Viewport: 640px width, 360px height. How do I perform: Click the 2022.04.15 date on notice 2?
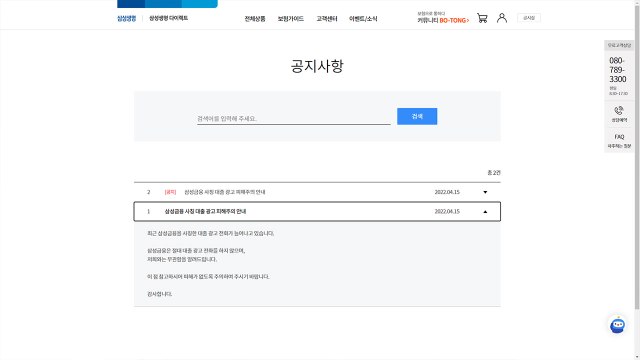pos(447,192)
